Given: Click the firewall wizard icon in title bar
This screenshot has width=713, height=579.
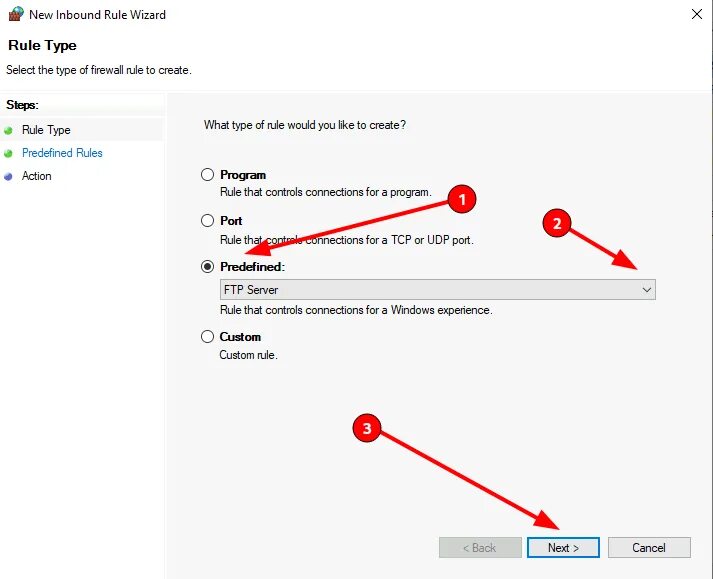Looking at the screenshot, I should (x=16, y=14).
